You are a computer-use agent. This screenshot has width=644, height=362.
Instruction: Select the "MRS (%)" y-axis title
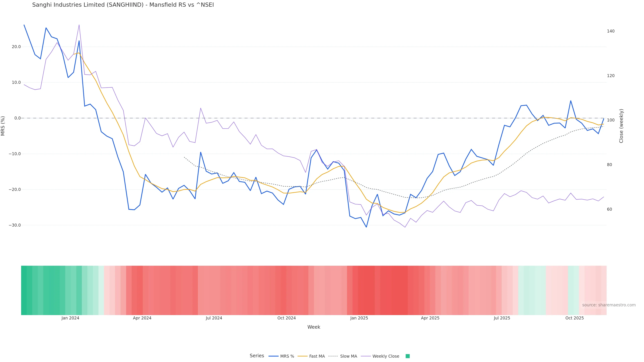point(3,126)
